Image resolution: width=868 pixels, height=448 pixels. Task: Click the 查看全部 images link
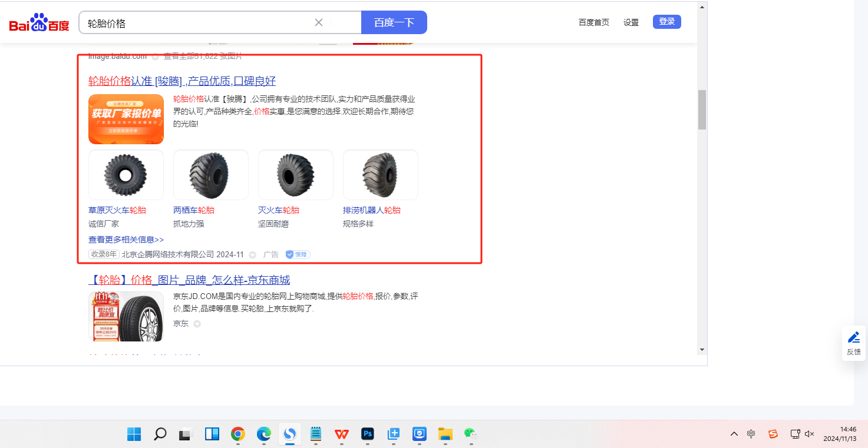pyautogui.click(x=203, y=57)
